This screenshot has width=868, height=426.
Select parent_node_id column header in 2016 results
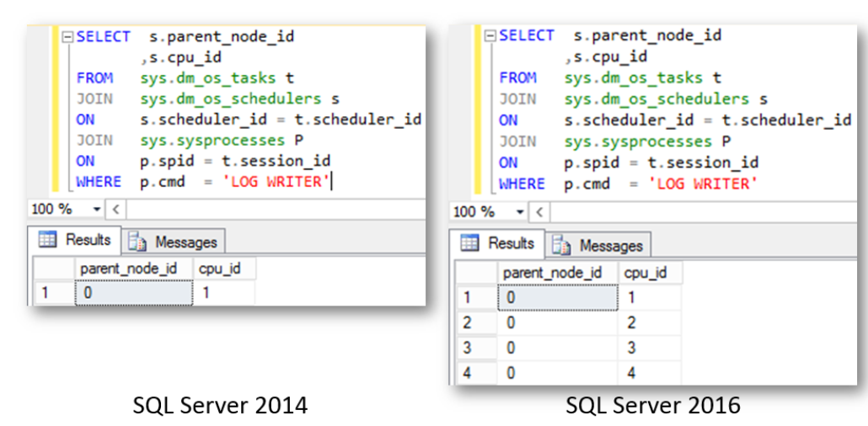coord(557,272)
